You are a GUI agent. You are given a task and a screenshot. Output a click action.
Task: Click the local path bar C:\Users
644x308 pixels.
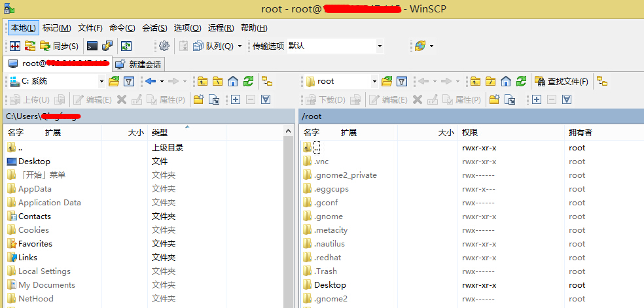149,116
